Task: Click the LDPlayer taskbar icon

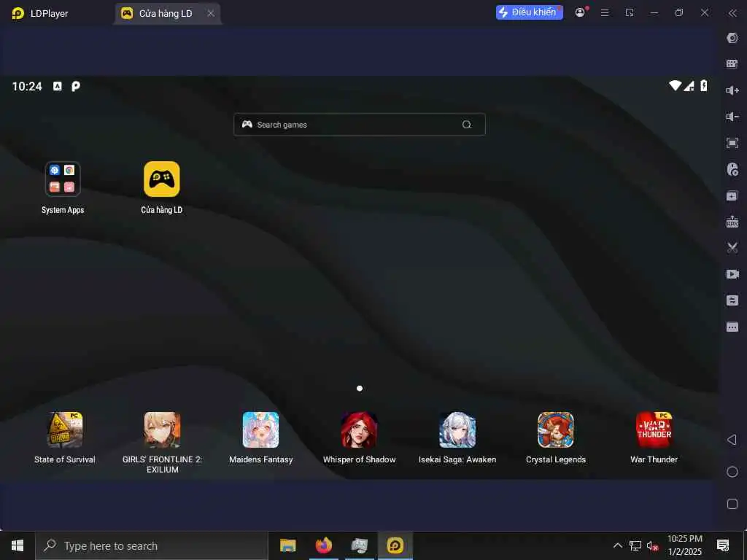Action: (x=395, y=545)
